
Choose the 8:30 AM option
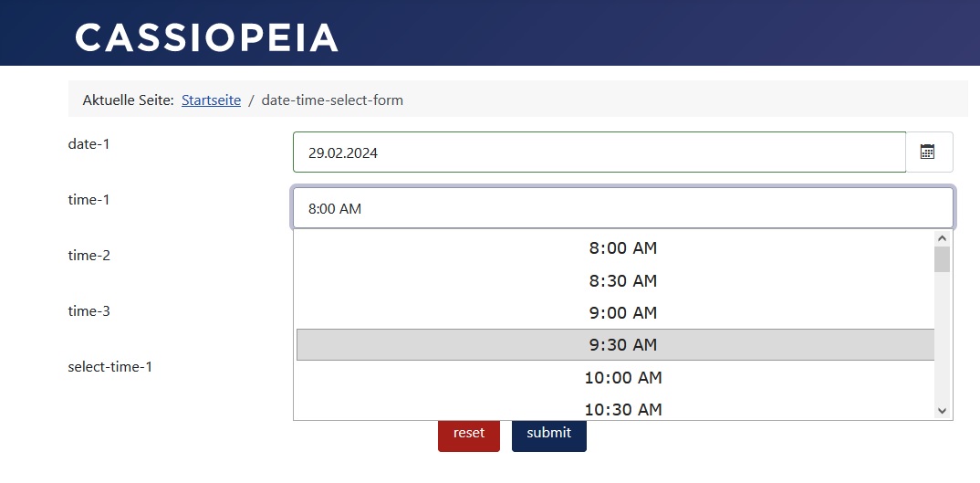tap(622, 280)
